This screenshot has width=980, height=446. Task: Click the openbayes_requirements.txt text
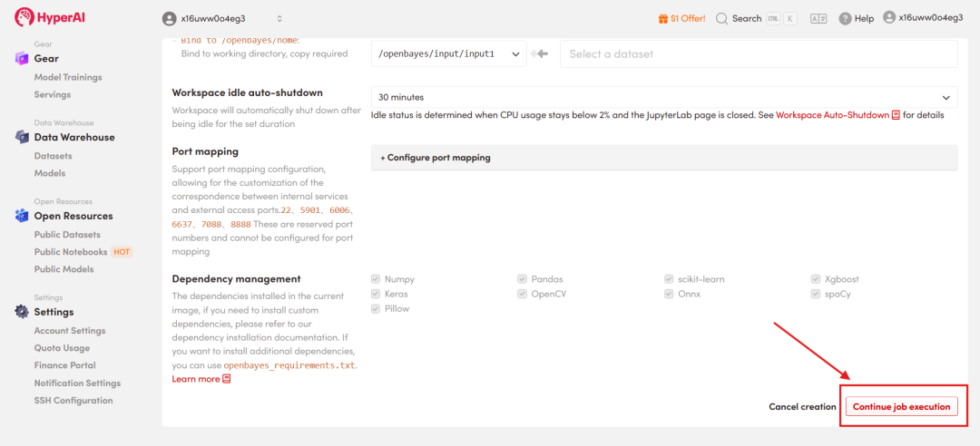point(289,365)
